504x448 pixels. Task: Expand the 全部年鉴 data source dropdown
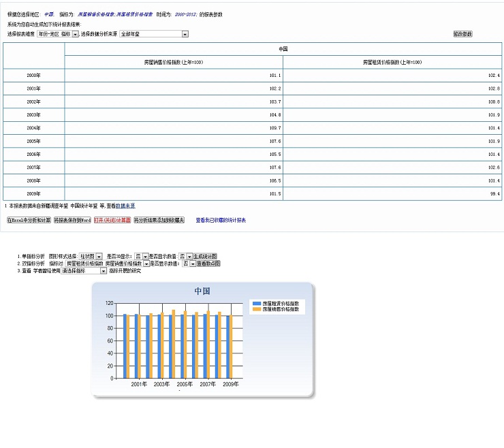[185, 33]
